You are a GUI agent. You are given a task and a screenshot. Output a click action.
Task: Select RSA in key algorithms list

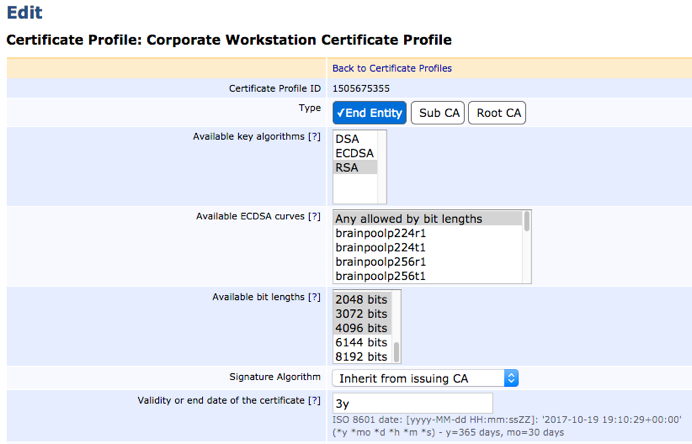(347, 168)
